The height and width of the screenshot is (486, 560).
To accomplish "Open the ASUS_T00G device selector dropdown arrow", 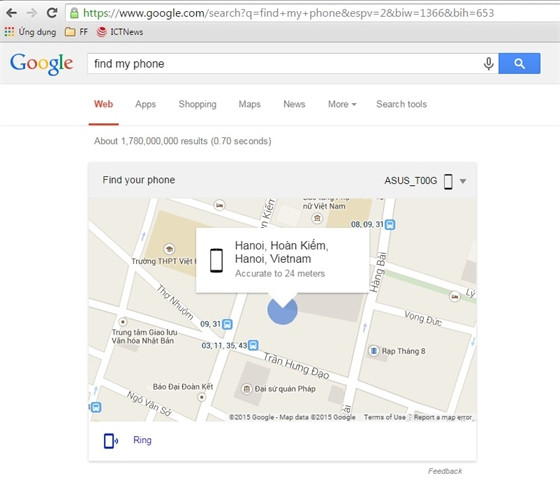I will [x=463, y=181].
